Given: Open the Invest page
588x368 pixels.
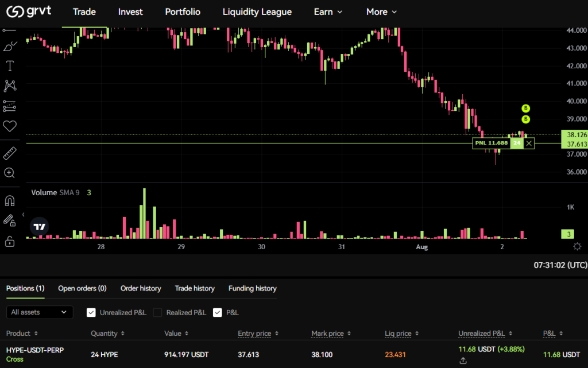Looking at the screenshot, I should click(x=130, y=12).
